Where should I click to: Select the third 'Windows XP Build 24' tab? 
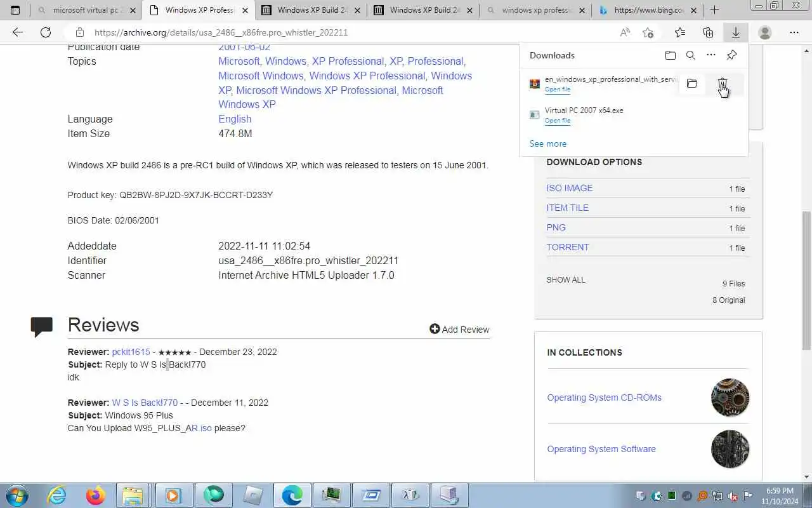pyautogui.click(x=423, y=10)
